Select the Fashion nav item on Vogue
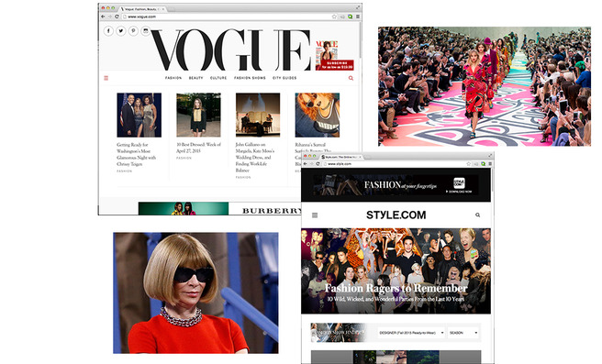Viewport: 602px width, 364px height. click(x=173, y=78)
